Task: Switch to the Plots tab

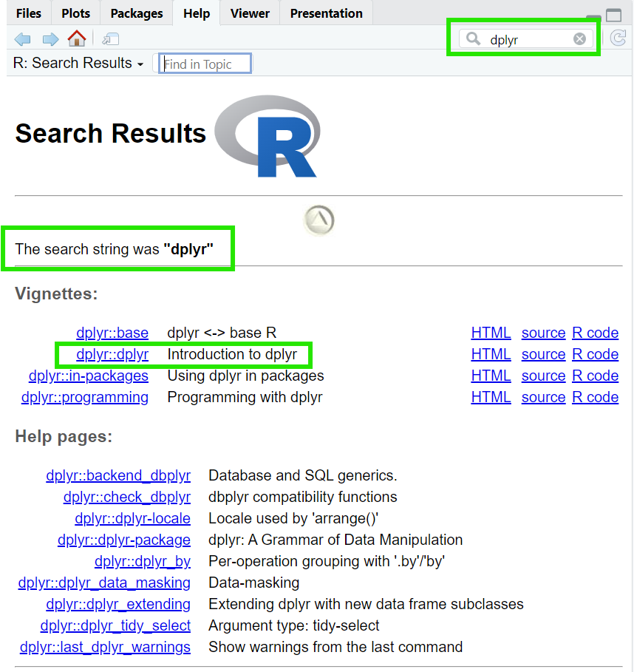Action: coord(75,13)
